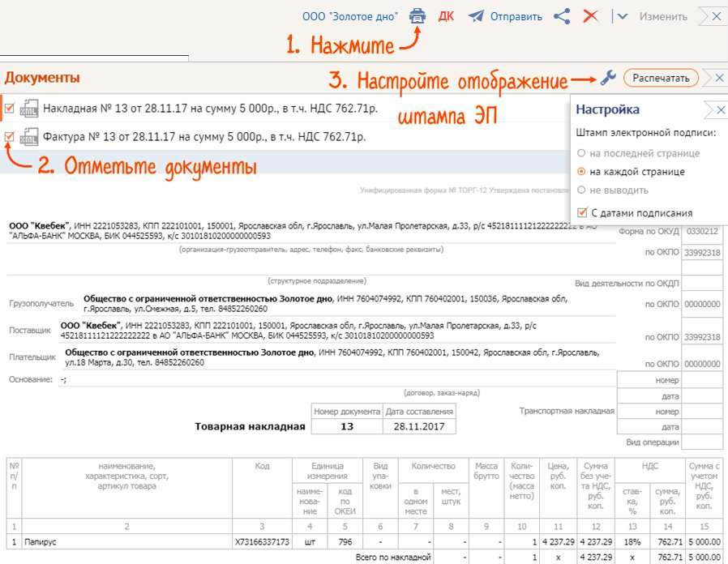728x564 pixels.
Task: Click the 18% VAT rate cell
Action: 632,542
